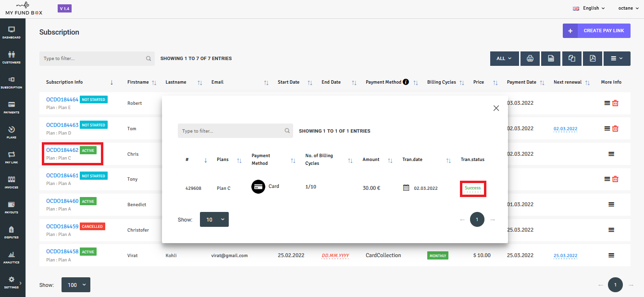644x297 pixels.
Task: Go to Customers in the sidebar
Action: [x=12, y=57]
